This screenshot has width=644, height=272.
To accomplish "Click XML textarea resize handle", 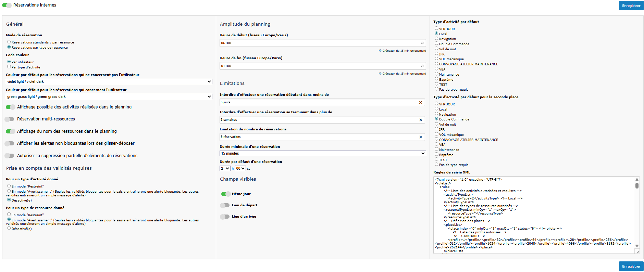I will (637, 251).
